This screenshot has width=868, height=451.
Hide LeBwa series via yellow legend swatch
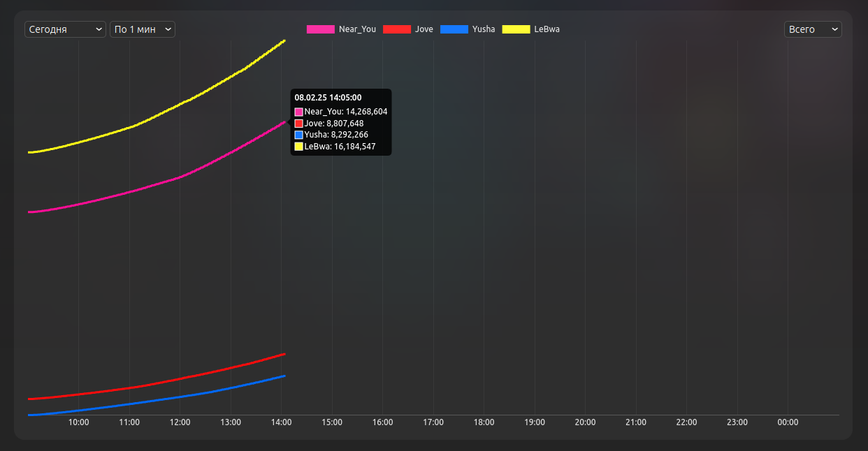516,29
